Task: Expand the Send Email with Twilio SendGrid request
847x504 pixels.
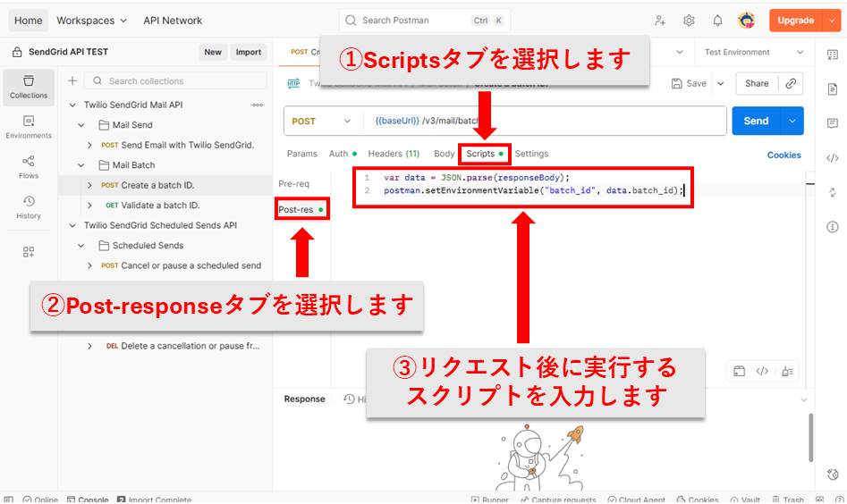Action: [89, 145]
